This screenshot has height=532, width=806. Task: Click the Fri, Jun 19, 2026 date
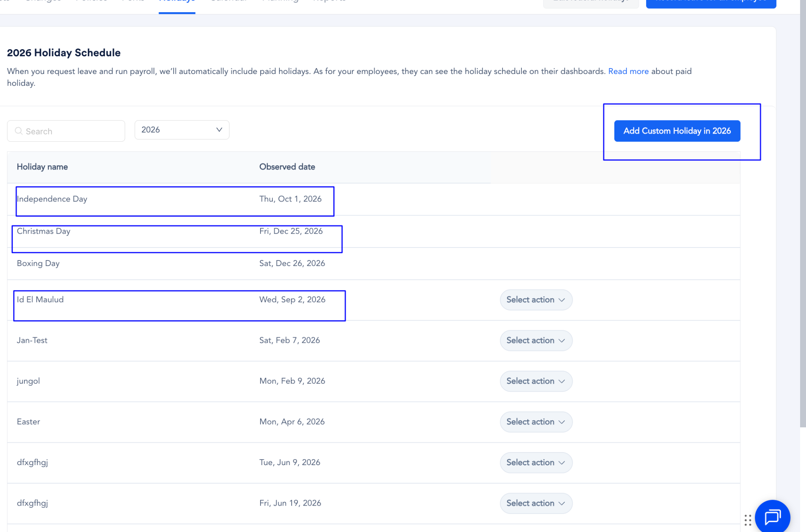coord(290,503)
